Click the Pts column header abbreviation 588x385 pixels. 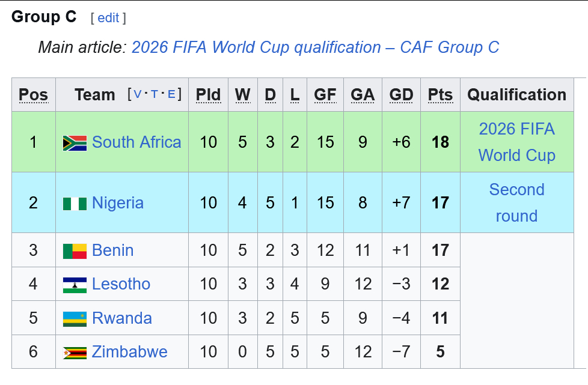(x=440, y=95)
